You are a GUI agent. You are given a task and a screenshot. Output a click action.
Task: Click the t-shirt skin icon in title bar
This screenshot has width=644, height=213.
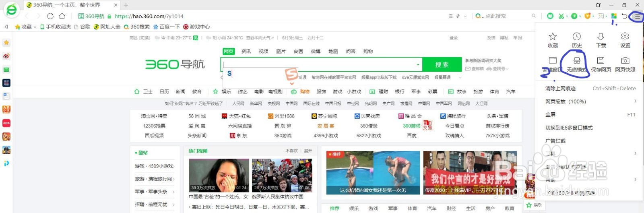pos(598,5)
